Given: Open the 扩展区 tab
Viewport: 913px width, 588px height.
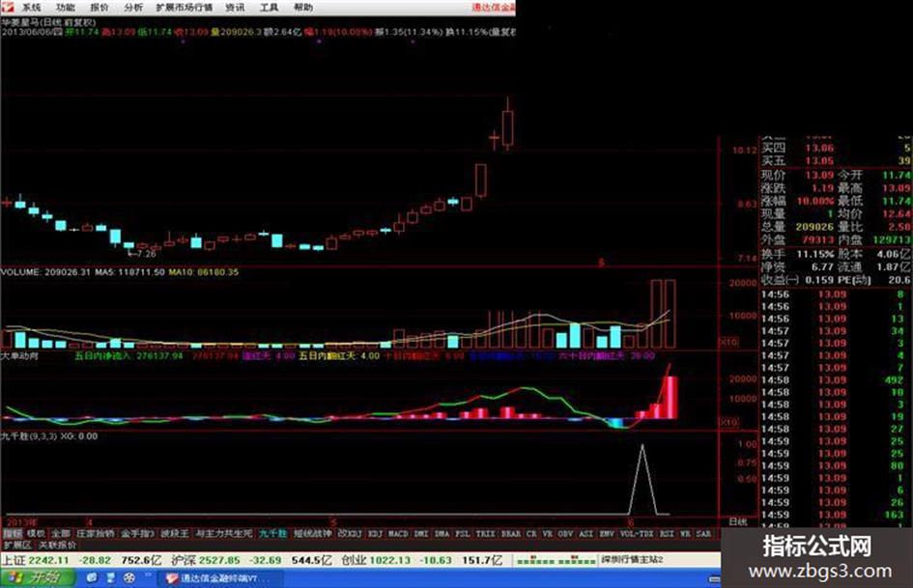Looking at the screenshot, I should 16,546.
